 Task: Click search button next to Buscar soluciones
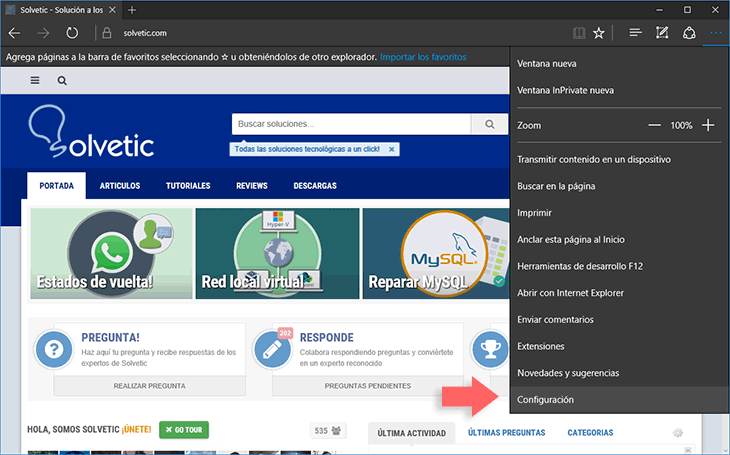click(489, 124)
